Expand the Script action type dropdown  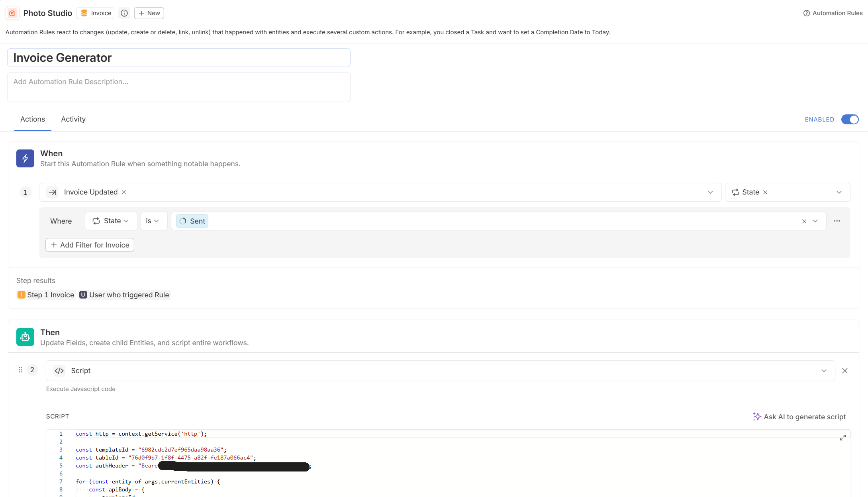tap(823, 371)
